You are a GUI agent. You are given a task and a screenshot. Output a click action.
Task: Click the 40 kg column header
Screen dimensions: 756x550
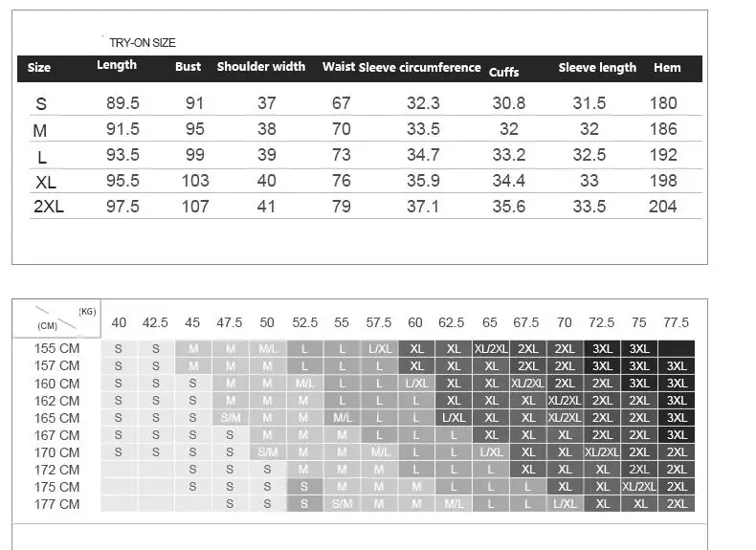coord(119,322)
